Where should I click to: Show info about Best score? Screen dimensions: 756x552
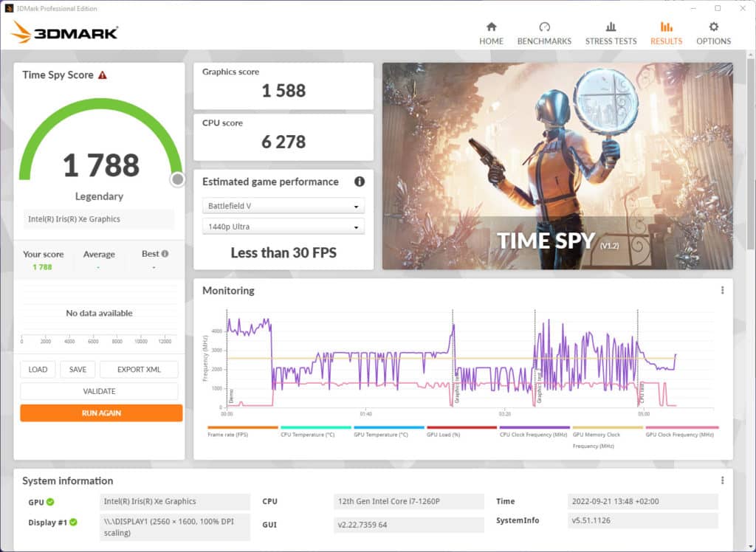click(165, 254)
